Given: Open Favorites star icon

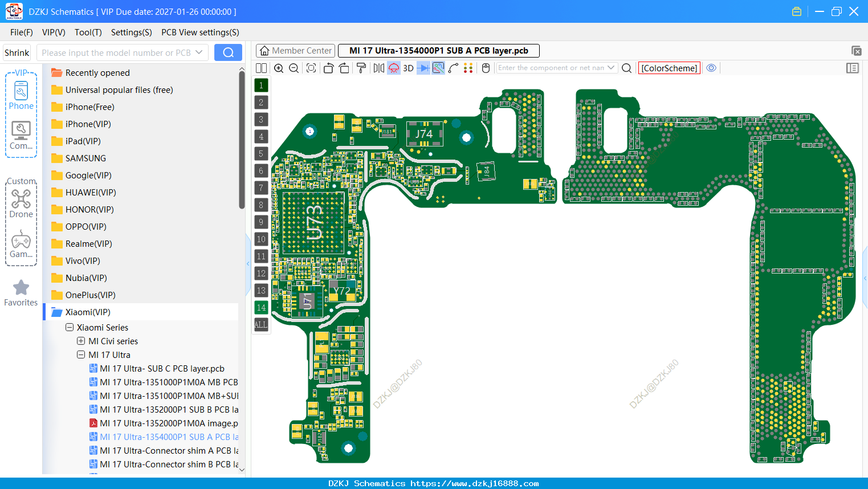Looking at the screenshot, I should (21, 293).
